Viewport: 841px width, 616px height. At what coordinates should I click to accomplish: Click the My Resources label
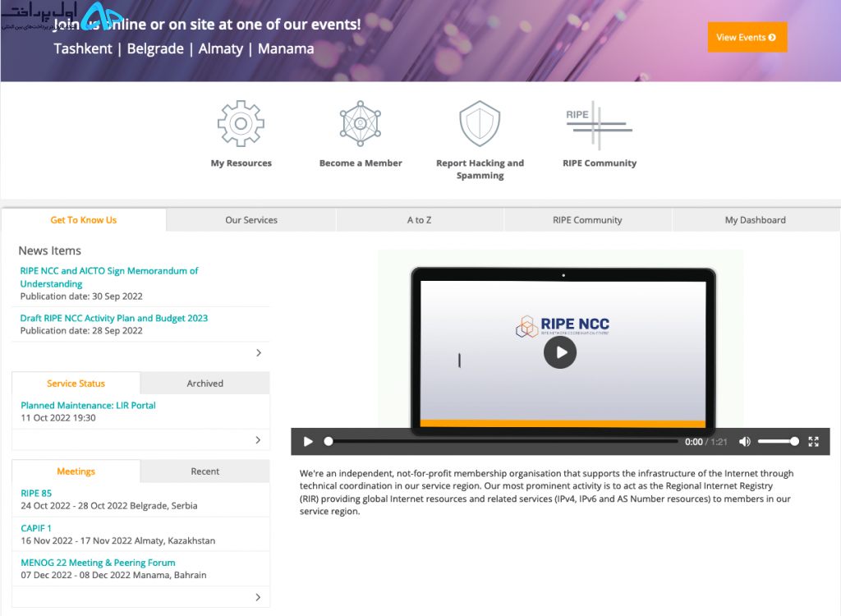click(241, 163)
